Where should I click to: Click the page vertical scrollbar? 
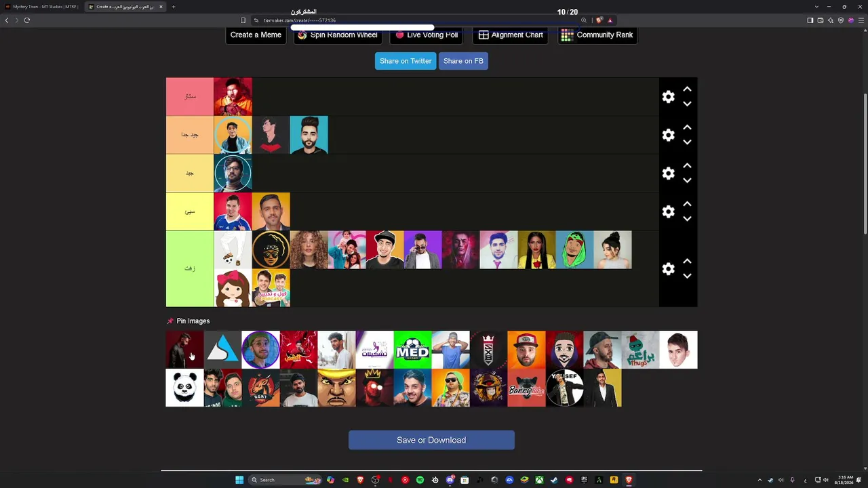pos(865,163)
